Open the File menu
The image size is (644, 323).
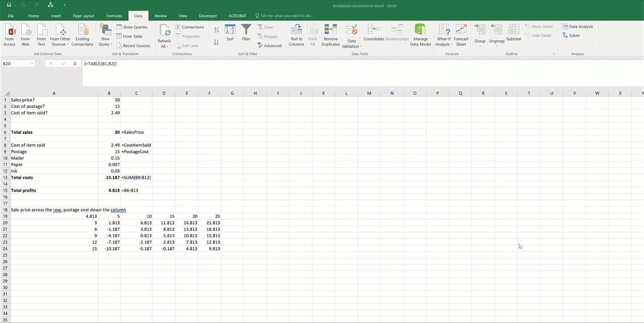11,16
